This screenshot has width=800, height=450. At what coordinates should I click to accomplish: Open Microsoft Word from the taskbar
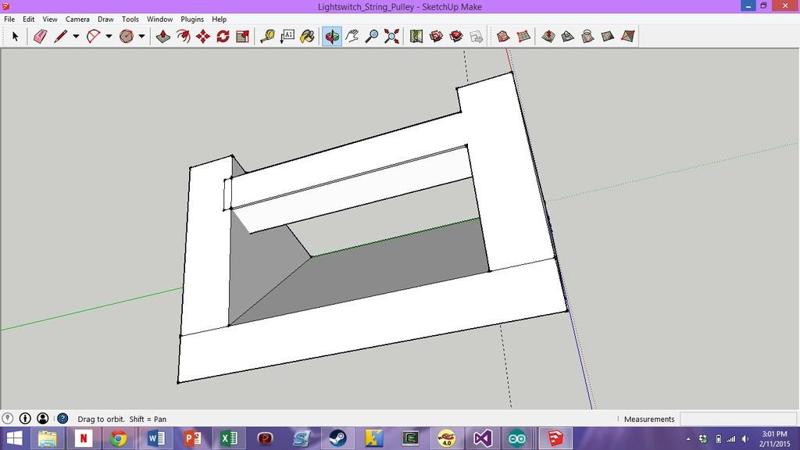[x=156, y=438]
